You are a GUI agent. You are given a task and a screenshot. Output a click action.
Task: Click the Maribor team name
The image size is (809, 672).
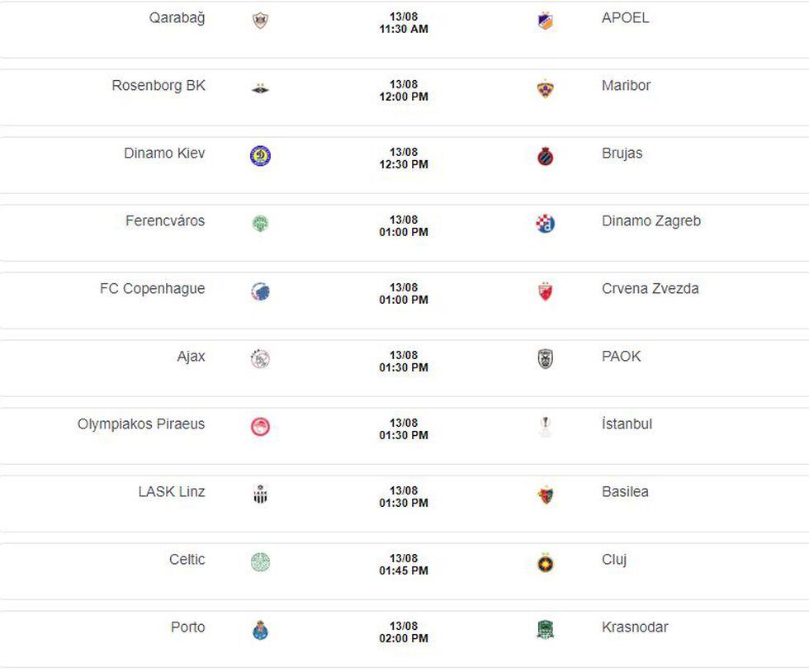pyautogui.click(x=626, y=85)
